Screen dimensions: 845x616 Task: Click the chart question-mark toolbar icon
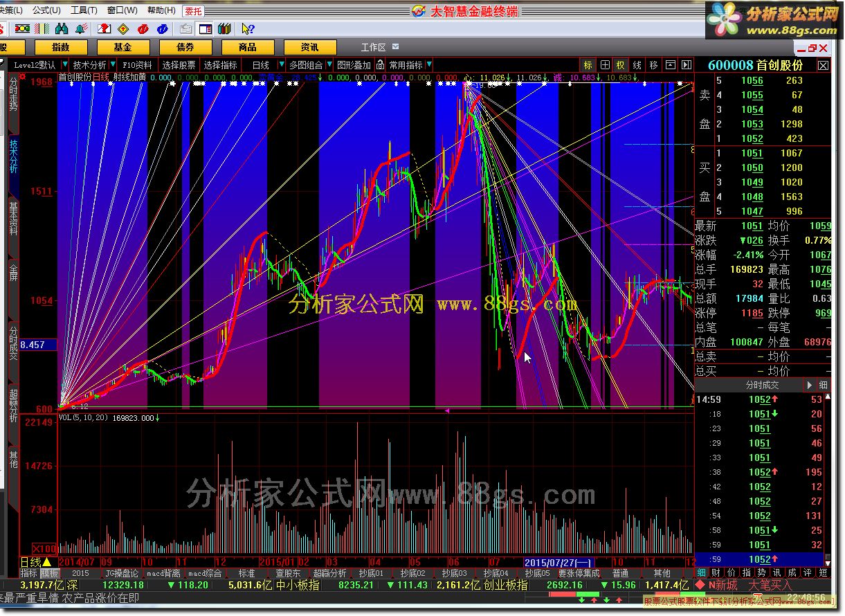[105, 28]
